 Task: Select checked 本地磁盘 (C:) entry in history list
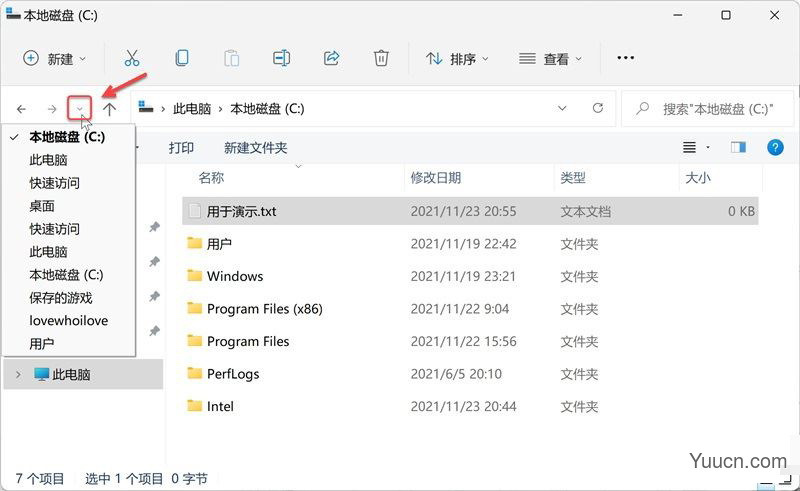tap(69, 137)
